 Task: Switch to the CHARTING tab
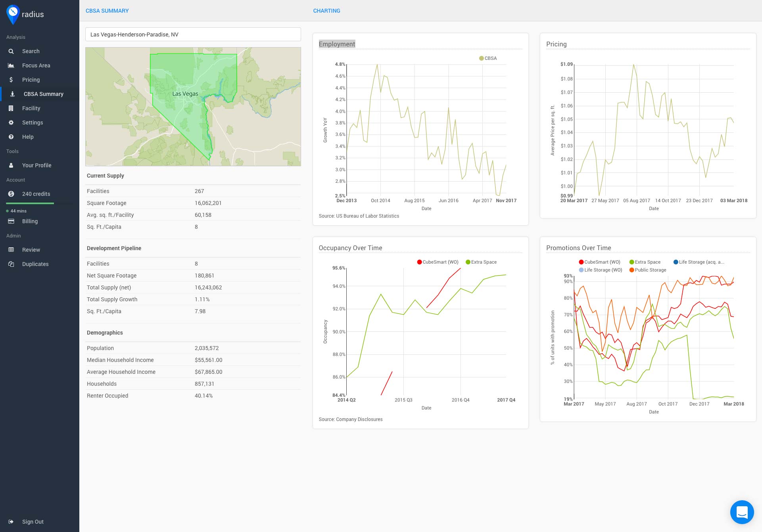[326, 11]
